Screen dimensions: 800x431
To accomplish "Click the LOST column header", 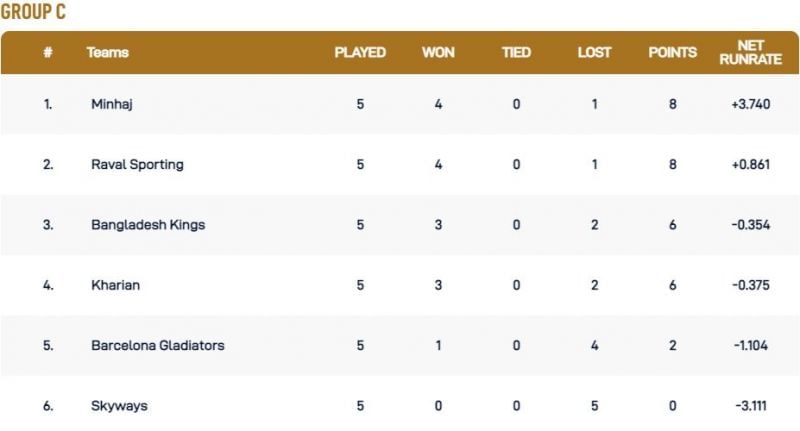I will click(x=594, y=52).
